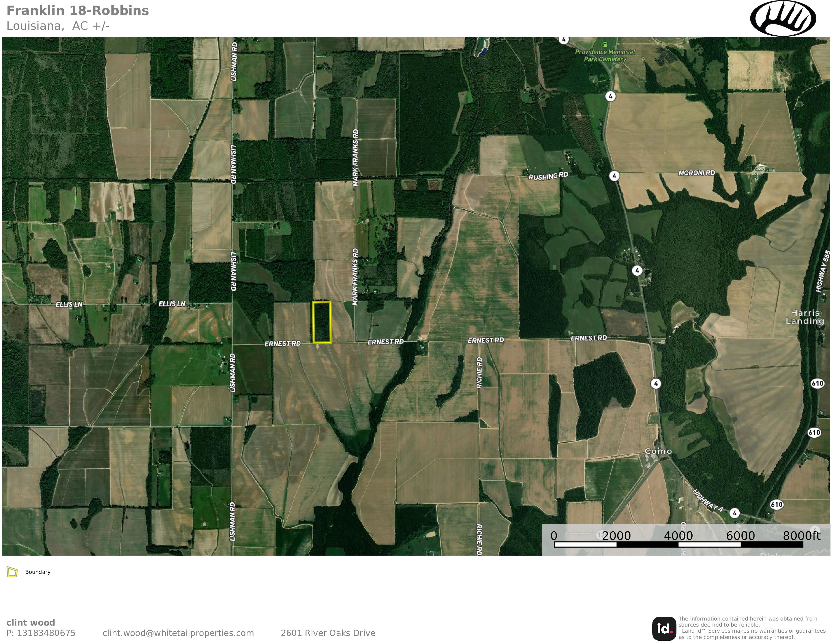Click the Highway 4 shield beside Rushing Rd

tap(614, 176)
